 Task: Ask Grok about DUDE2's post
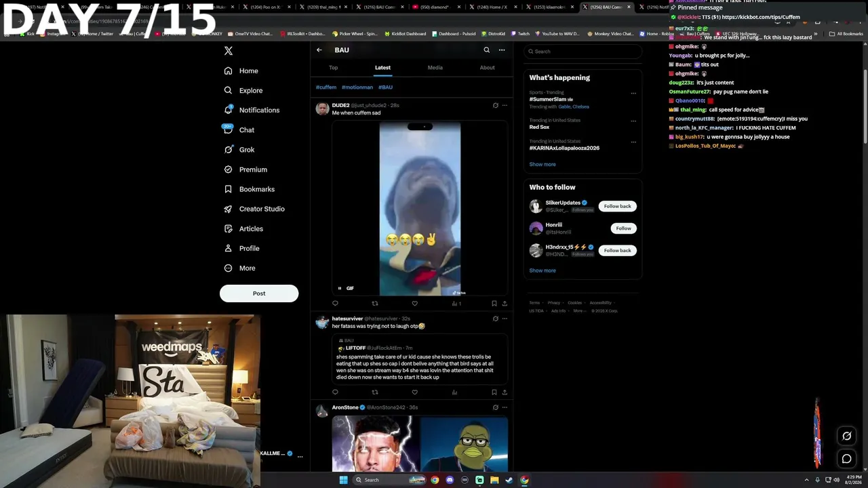pos(496,105)
